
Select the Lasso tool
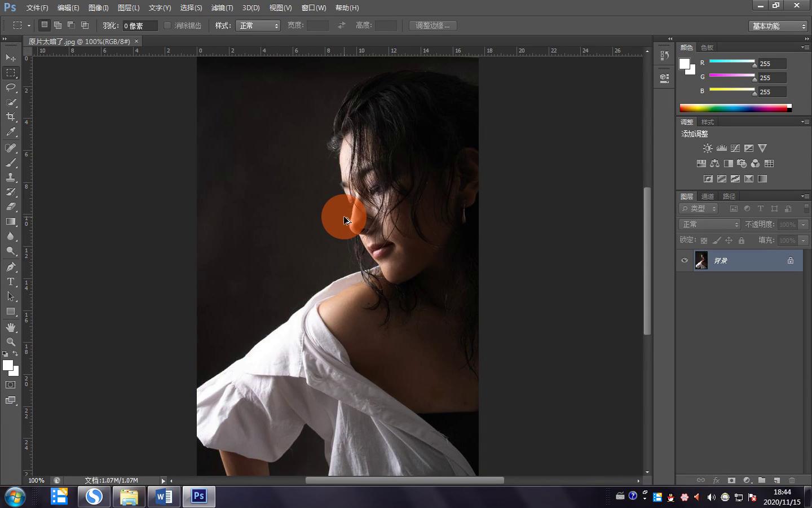(x=11, y=87)
